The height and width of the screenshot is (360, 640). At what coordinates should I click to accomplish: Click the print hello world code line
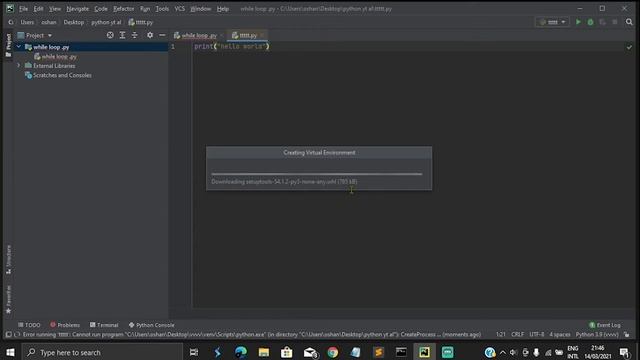pos(231,47)
